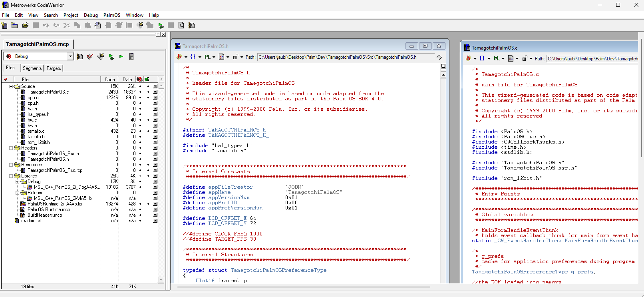
Task: Click the toolbar toggle diamond in TamagotchiPalmOS.h window
Action: click(x=439, y=57)
